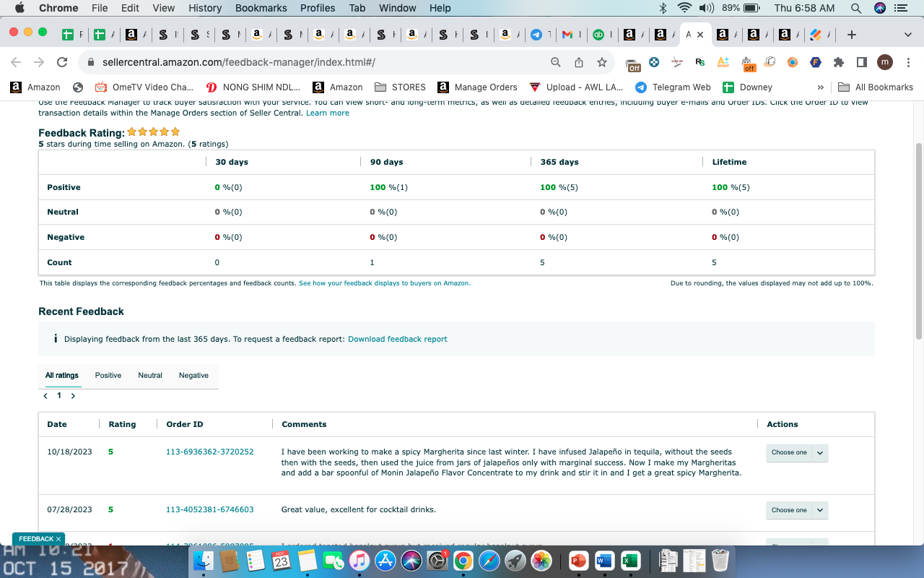
Task: Open the Trash from the Dock
Action: click(x=720, y=560)
